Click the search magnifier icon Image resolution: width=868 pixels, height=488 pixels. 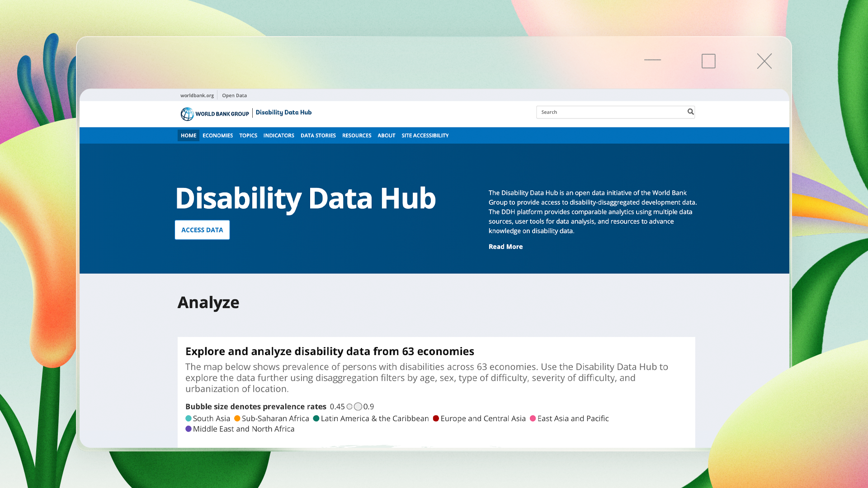tap(690, 112)
